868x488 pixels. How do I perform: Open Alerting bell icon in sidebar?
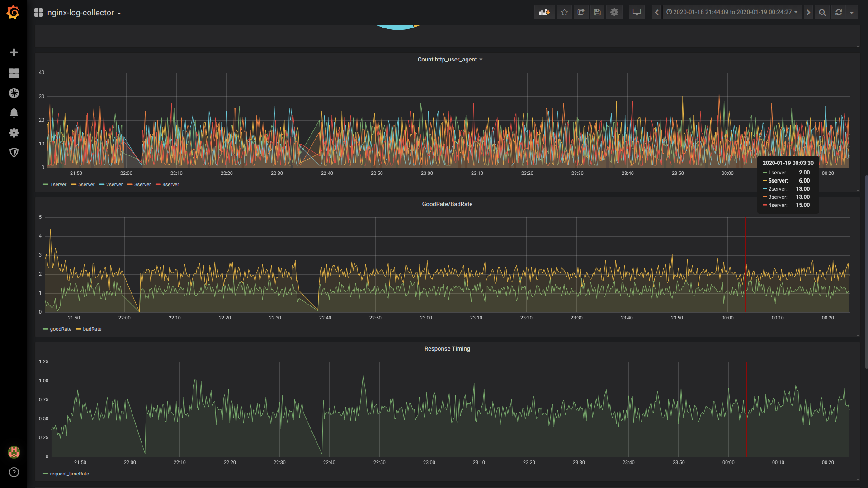click(x=14, y=113)
